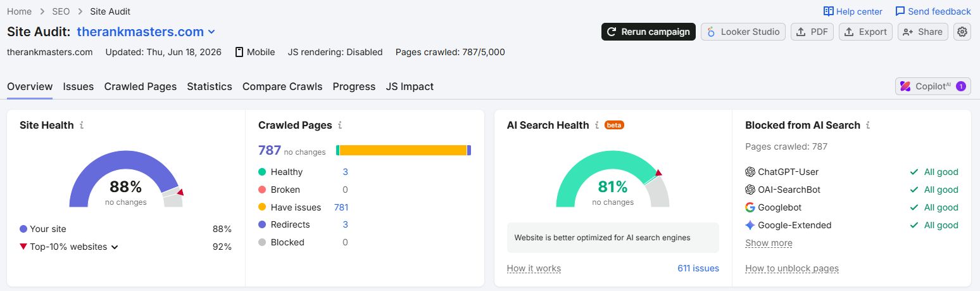The height and width of the screenshot is (291, 980).
Task: Click the Site Health info icon
Action: pyautogui.click(x=82, y=126)
